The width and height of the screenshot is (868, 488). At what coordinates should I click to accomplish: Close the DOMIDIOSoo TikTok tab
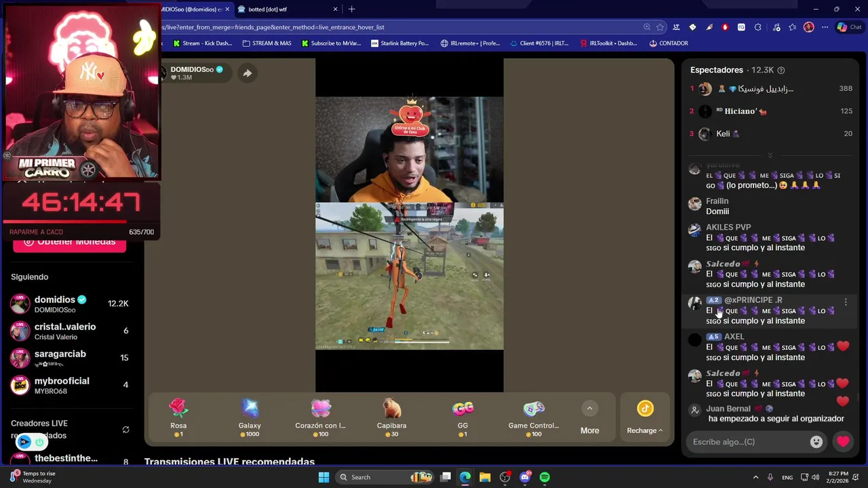227,9
